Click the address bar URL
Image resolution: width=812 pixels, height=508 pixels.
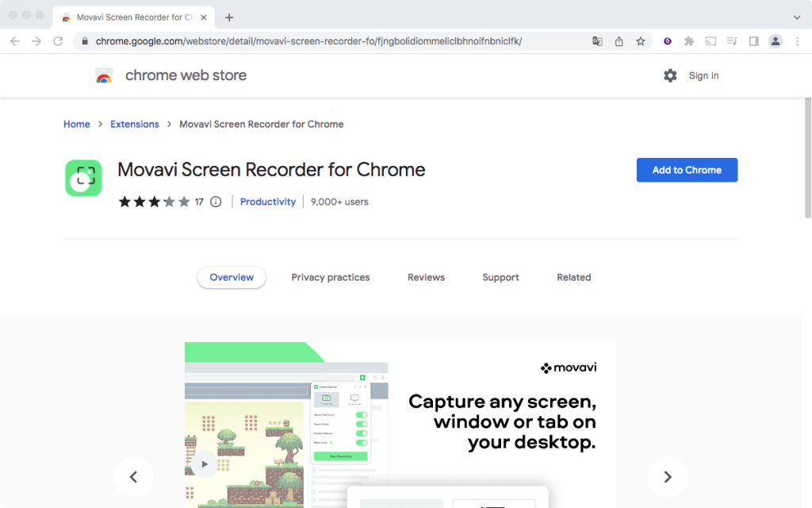308,41
